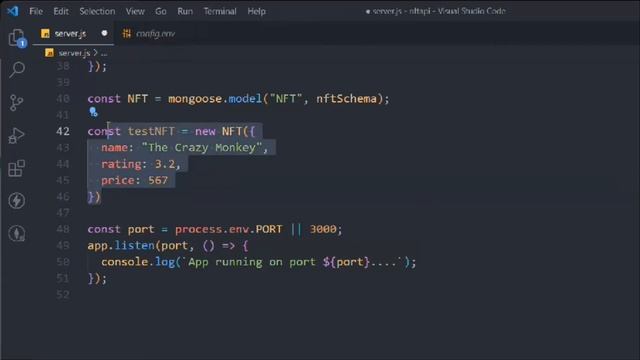Click the default port value 3000

323,229
